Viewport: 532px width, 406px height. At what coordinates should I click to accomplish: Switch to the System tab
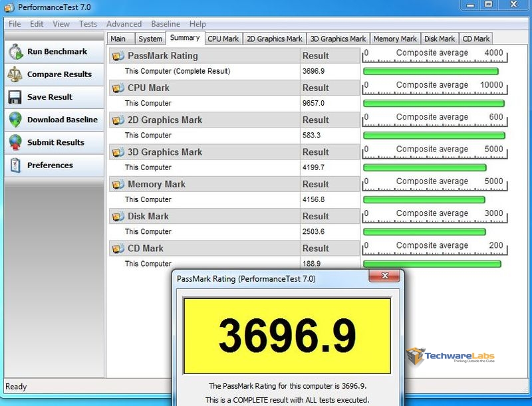150,39
